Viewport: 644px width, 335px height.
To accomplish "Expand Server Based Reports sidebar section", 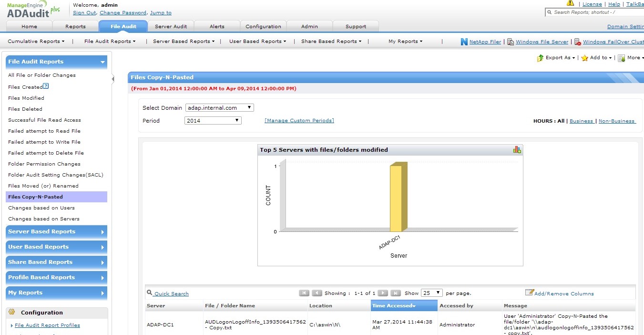I will point(56,232).
